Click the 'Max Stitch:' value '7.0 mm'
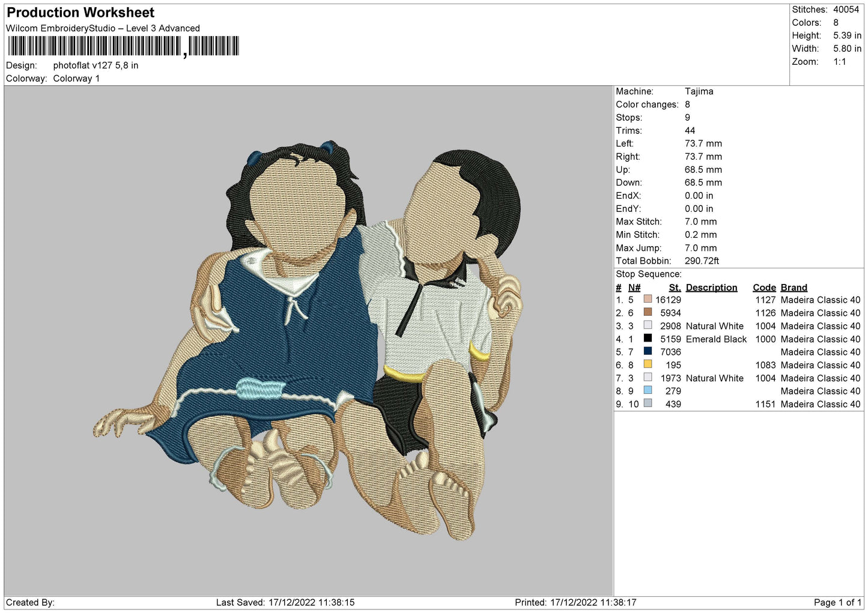 pos(701,222)
